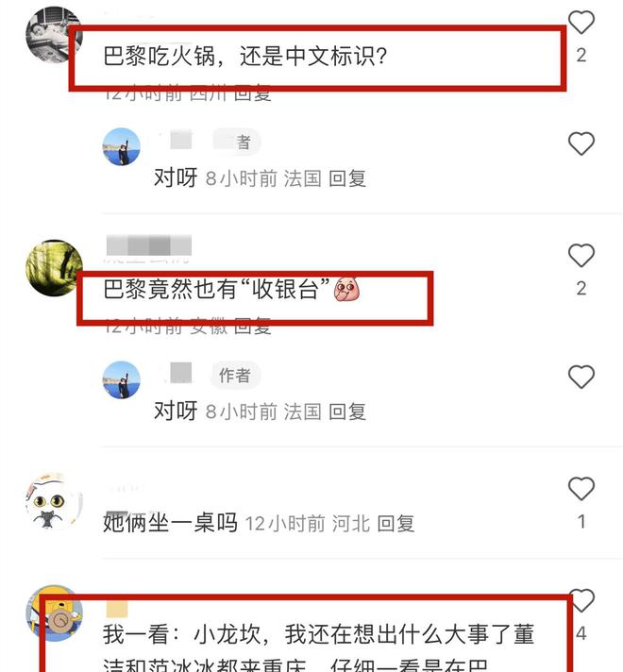The height and width of the screenshot is (672, 623).
Task: Tap heart on the '小龙坎' comment
Action: 582,600
